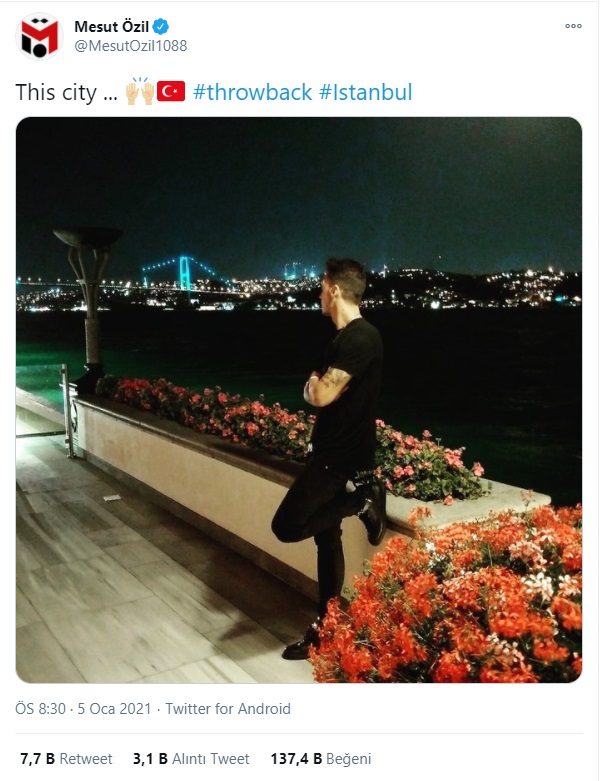Click the Mesut Özil display name
Image resolution: width=601 pixels, height=781 pixels.
click(112, 26)
